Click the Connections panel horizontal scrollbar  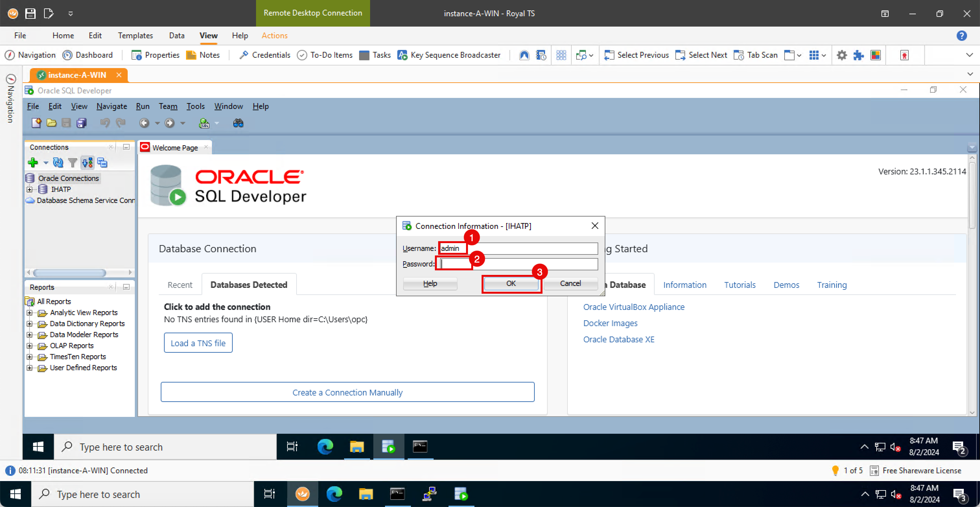click(70, 273)
